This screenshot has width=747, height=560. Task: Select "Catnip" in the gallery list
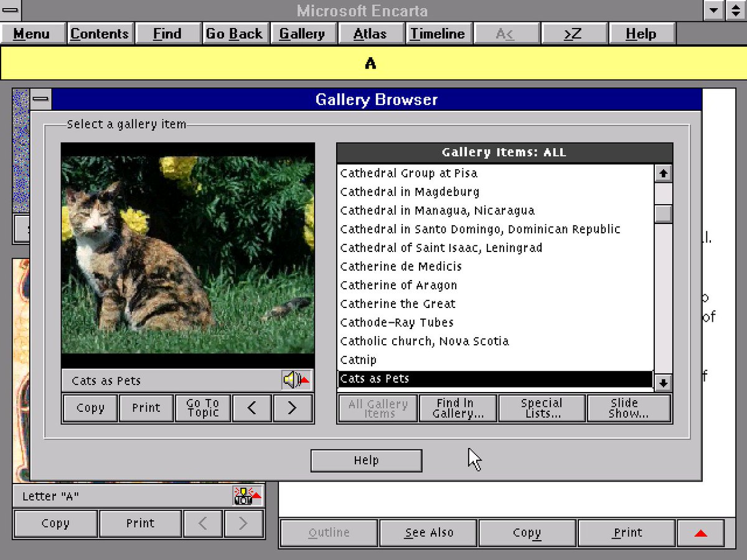496,360
